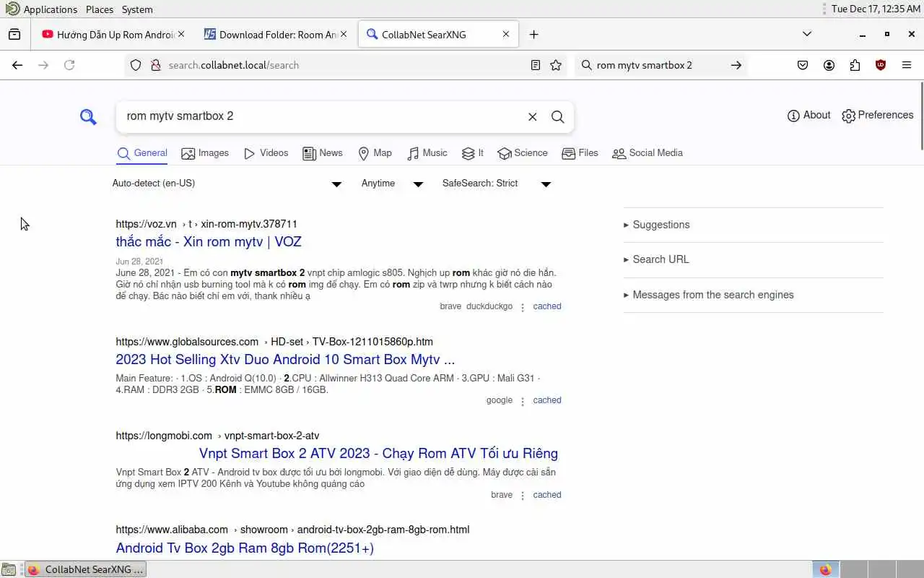Click the clock Tue Dec 17 display
This screenshot has height=578, width=924.
coord(876,9)
